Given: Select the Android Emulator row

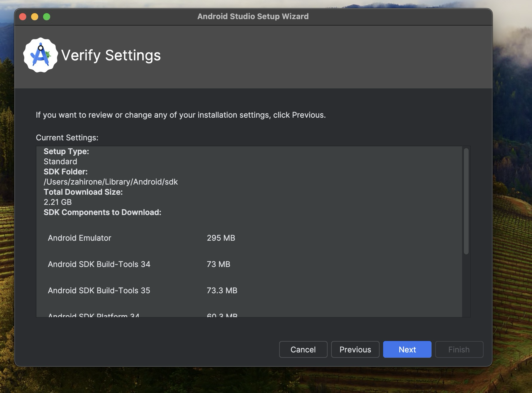Looking at the screenshot, I should click(141, 238).
